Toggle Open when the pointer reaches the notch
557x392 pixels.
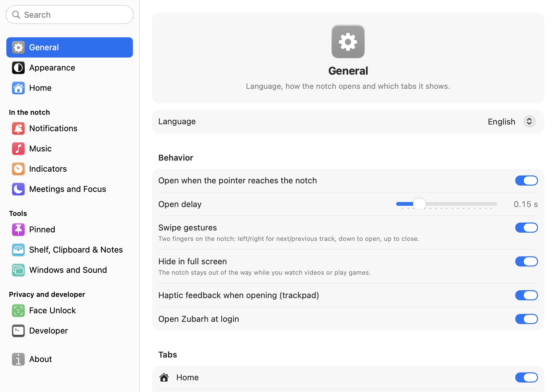[x=526, y=181]
